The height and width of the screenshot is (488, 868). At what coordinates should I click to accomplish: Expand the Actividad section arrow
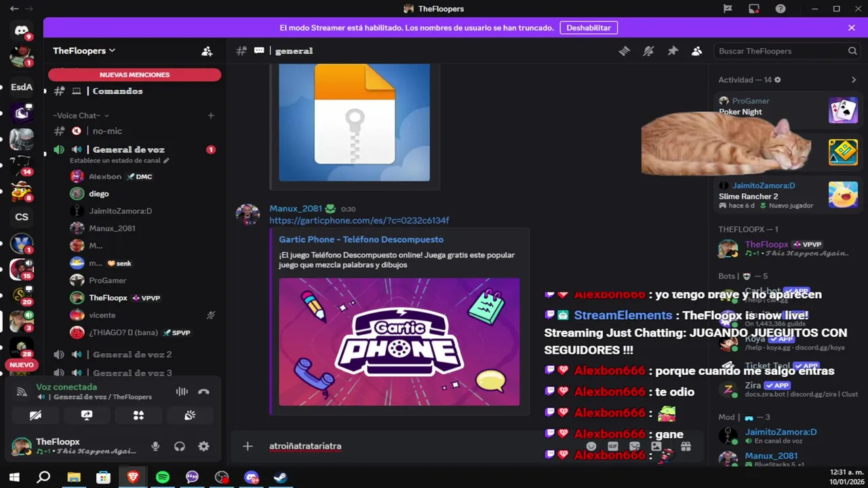[854, 80]
